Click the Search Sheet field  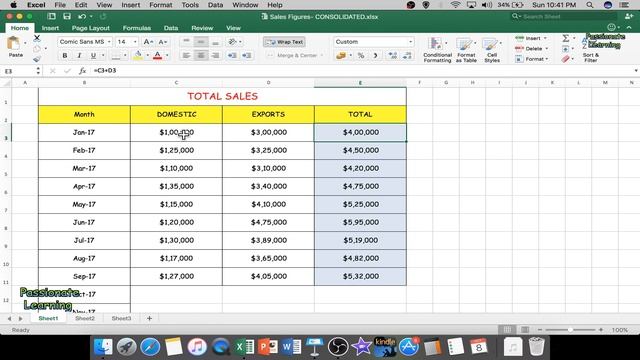tap(563, 16)
